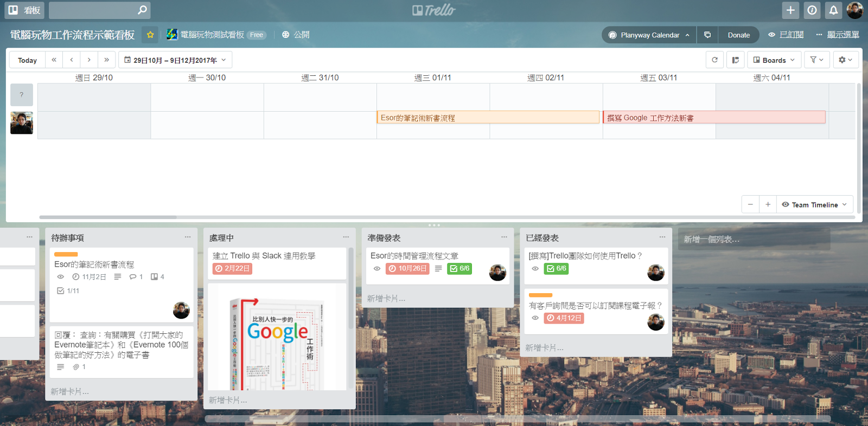This screenshot has height=426, width=868.
Task: Click the orange label on Esor的筆記術新書流程 card
Action: (x=66, y=254)
